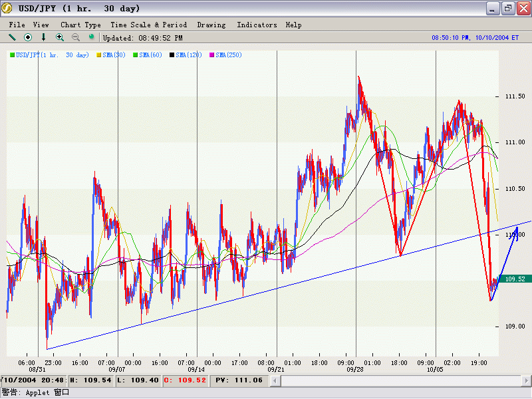Select the trend line drawing tool
Viewport: 532px width, 399px height.
[12, 37]
